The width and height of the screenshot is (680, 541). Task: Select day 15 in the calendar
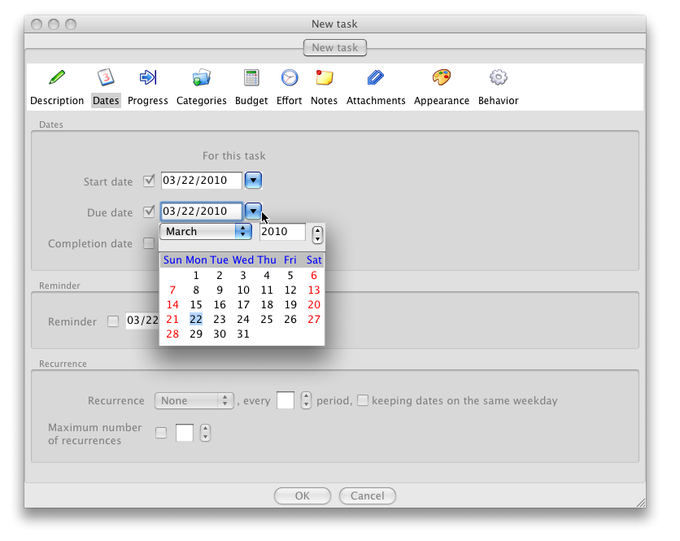coord(196,305)
